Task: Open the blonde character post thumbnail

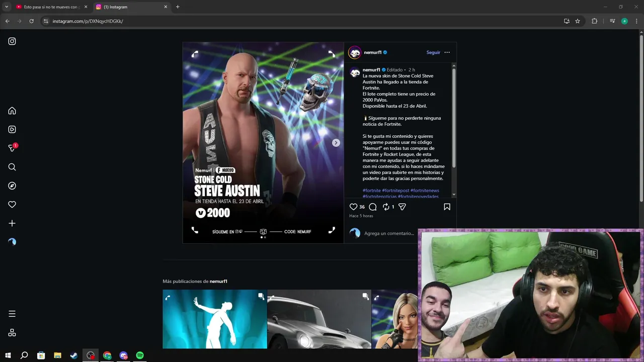Action: [x=394, y=319]
